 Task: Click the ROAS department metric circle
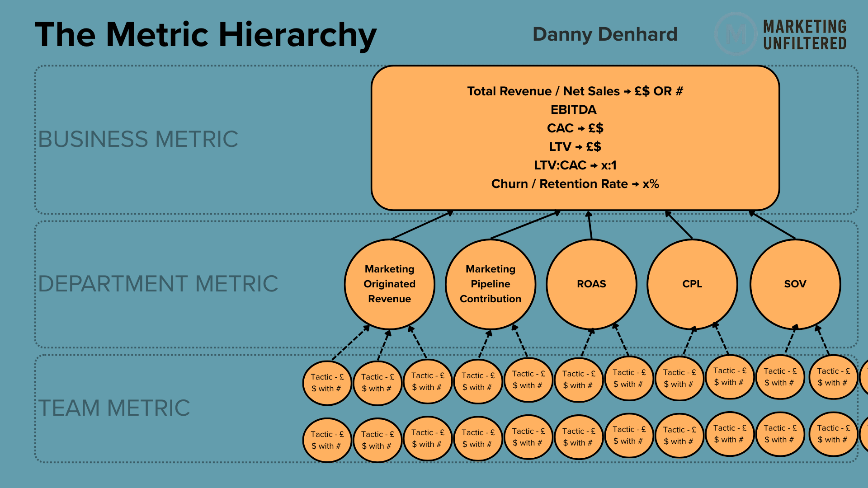(591, 284)
